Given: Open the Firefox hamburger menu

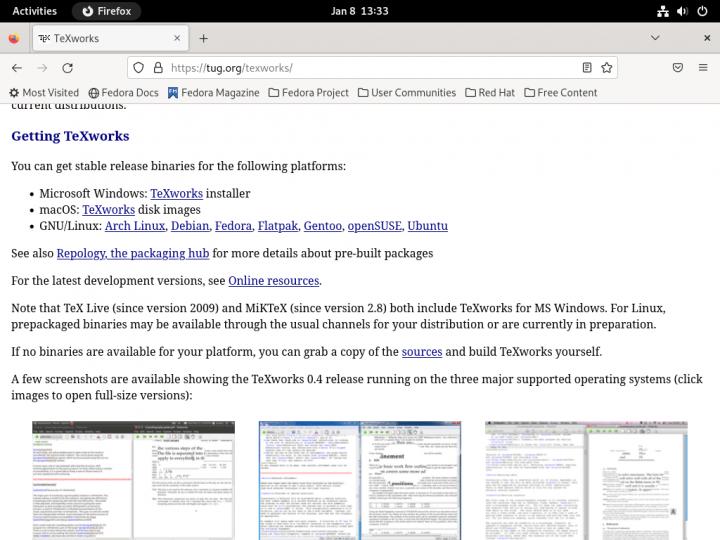Looking at the screenshot, I should pyautogui.click(x=702, y=68).
